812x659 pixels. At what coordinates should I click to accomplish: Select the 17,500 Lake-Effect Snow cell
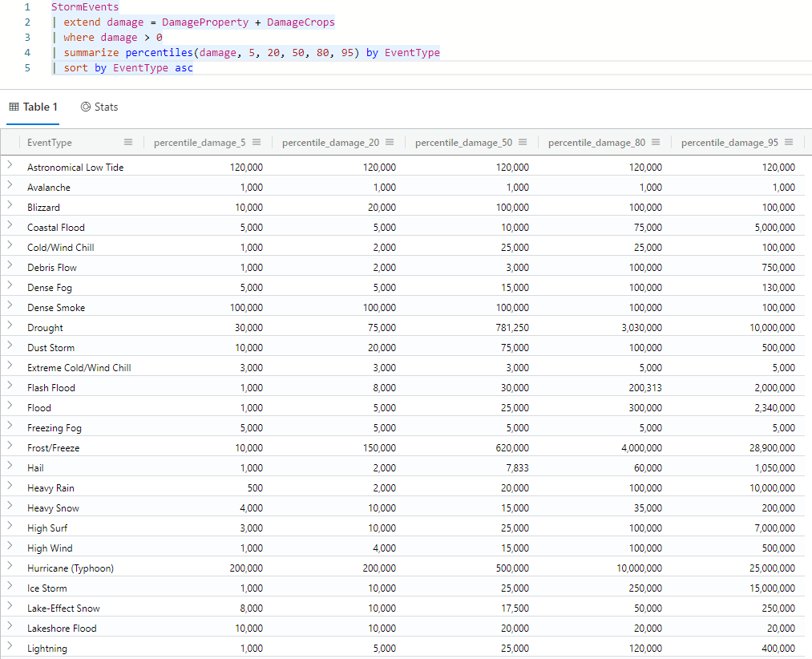515,608
